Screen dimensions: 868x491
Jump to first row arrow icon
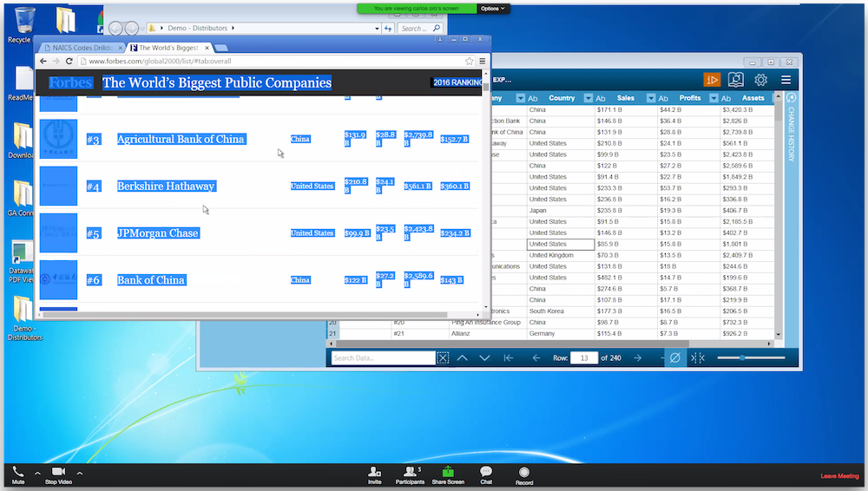click(509, 358)
